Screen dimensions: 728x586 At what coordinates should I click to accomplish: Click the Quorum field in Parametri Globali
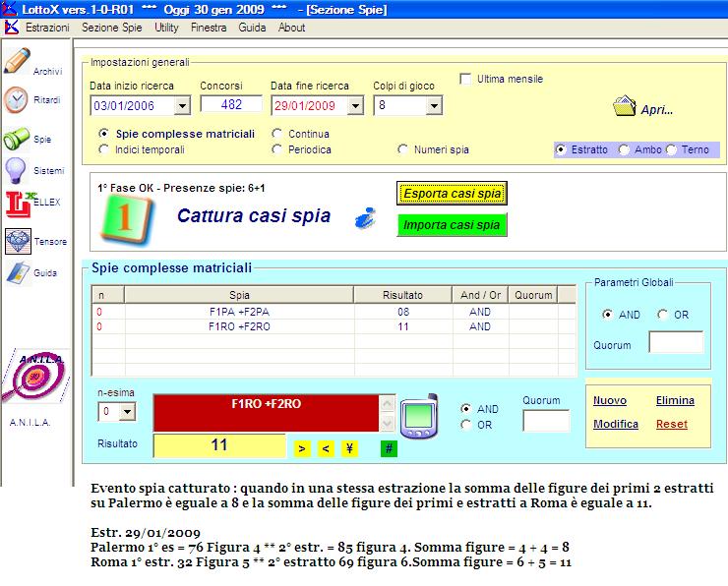coord(676,342)
